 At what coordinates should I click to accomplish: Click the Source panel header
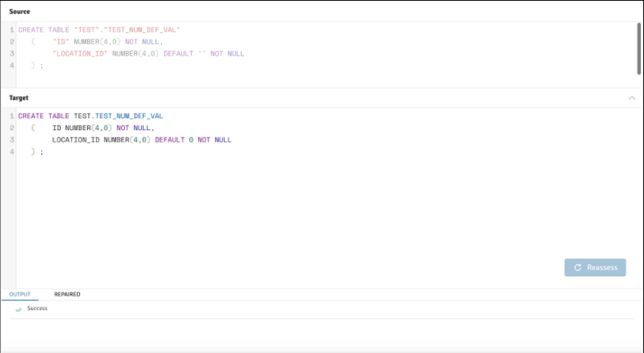point(20,12)
